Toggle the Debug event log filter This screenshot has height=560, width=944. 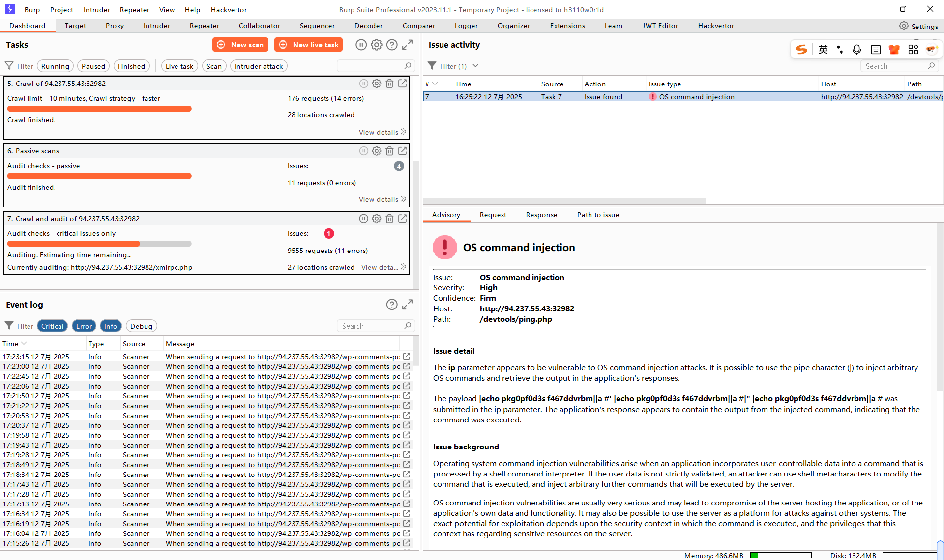pyautogui.click(x=141, y=326)
